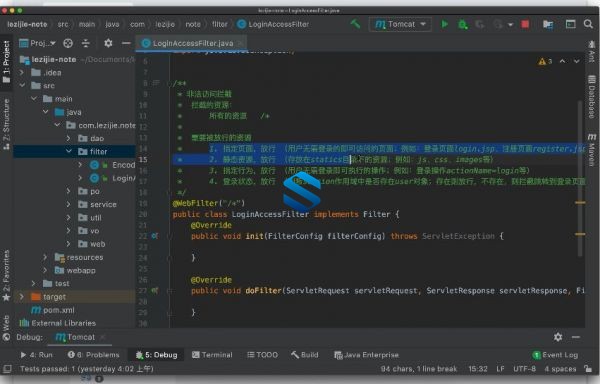Start Debug with the bug icon

click(463, 24)
